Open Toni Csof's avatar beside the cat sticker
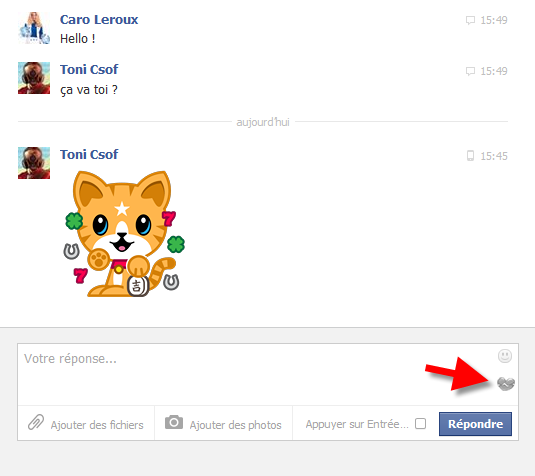Viewport: 535px width, 476px height. [34, 163]
